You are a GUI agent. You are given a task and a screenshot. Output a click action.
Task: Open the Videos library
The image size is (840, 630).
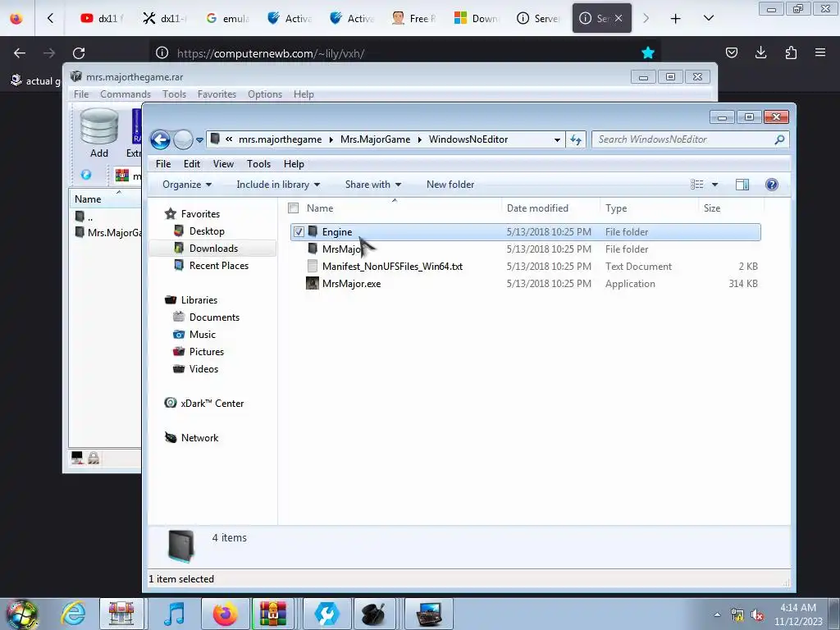pos(203,368)
